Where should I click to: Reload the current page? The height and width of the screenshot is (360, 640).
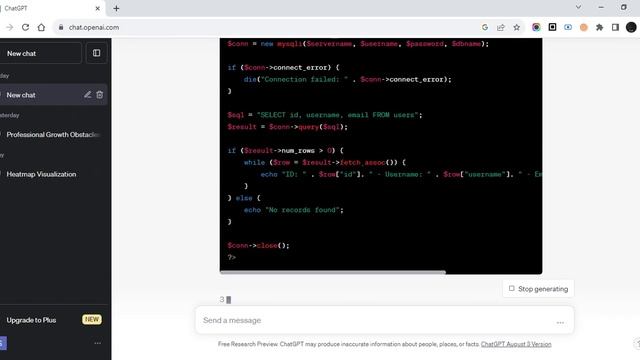click(25, 27)
